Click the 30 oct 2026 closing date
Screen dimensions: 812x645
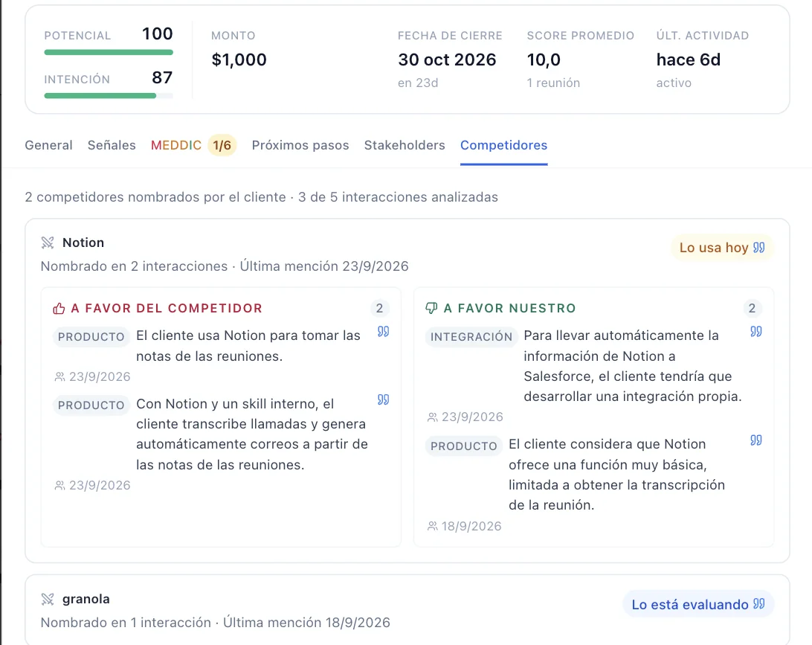447,60
